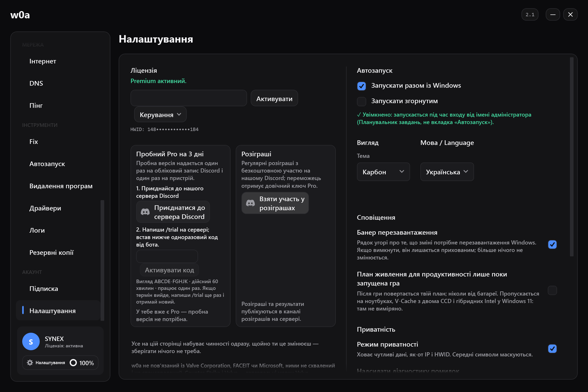The height and width of the screenshot is (392, 588).
Task: Click the small "Налаштування" button in profile card
Action: 46,363
